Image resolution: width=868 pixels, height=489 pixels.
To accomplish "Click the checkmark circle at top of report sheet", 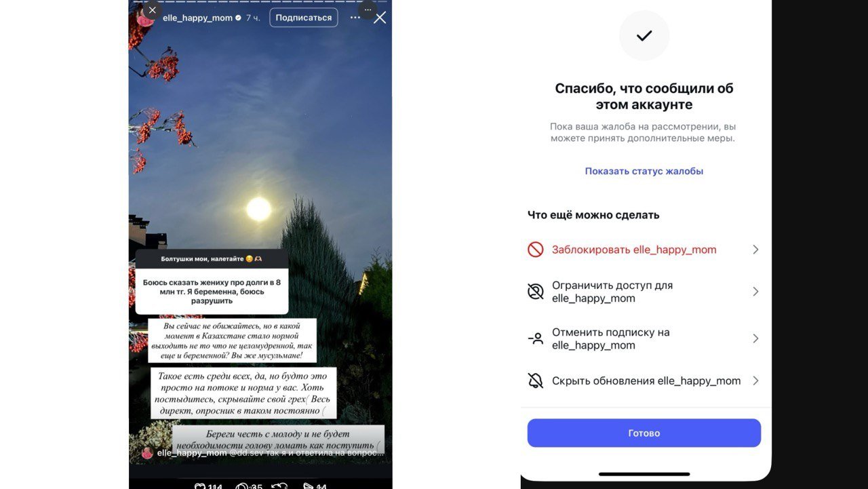I will 644,35.
